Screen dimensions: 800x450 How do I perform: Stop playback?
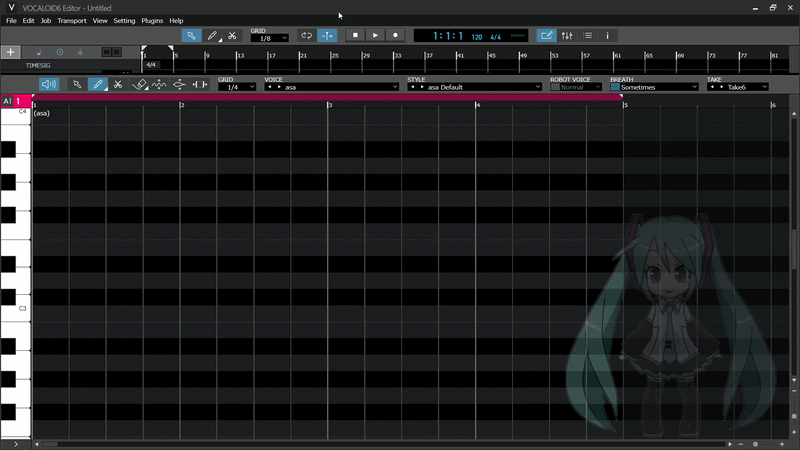(355, 35)
